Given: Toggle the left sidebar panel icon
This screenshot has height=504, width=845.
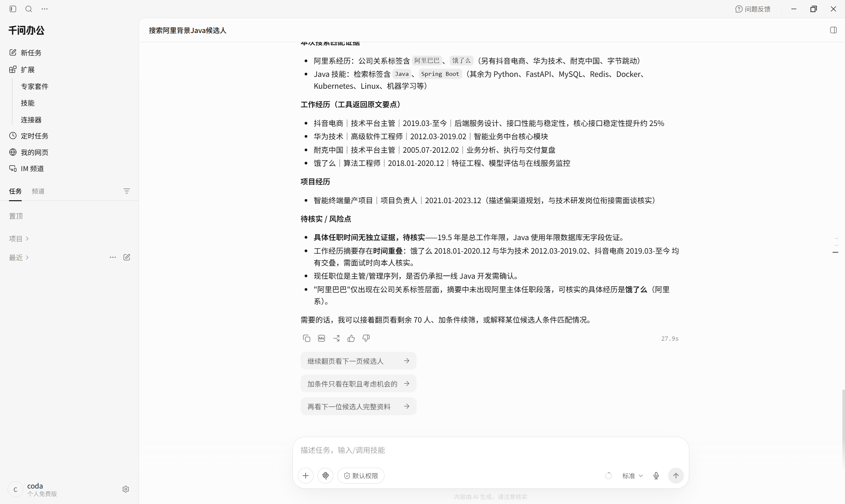Looking at the screenshot, I should pos(13,9).
